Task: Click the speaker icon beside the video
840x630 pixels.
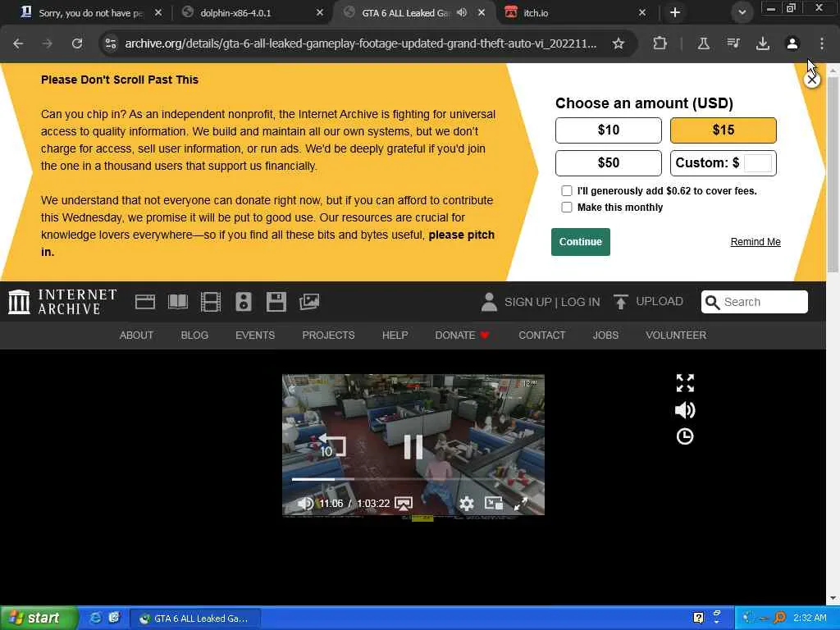Action: pyautogui.click(x=685, y=410)
